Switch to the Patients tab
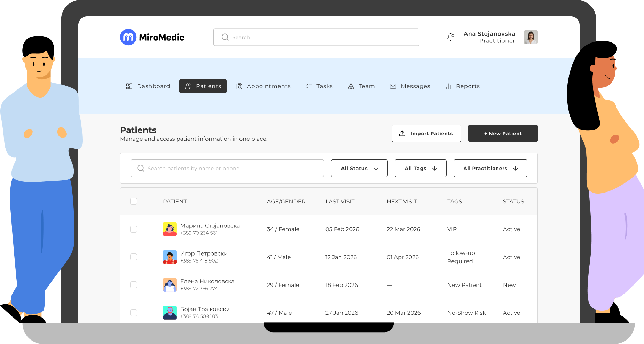Image resolution: width=644 pixels, height=344 pixels. [203, 86]
